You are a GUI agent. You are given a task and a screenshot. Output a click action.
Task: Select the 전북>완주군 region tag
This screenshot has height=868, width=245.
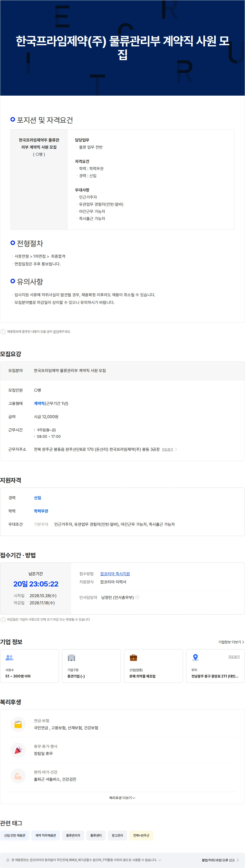[141, 835]
